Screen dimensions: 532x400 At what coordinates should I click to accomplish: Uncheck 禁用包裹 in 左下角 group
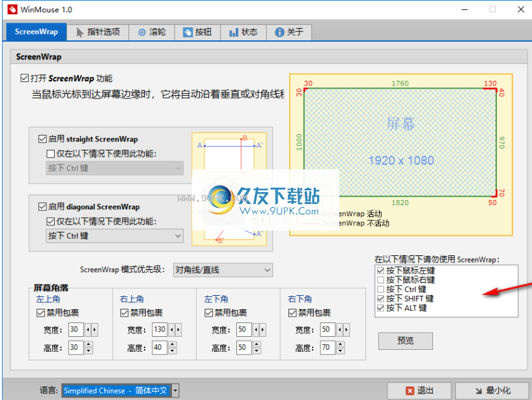coord(208,313)
